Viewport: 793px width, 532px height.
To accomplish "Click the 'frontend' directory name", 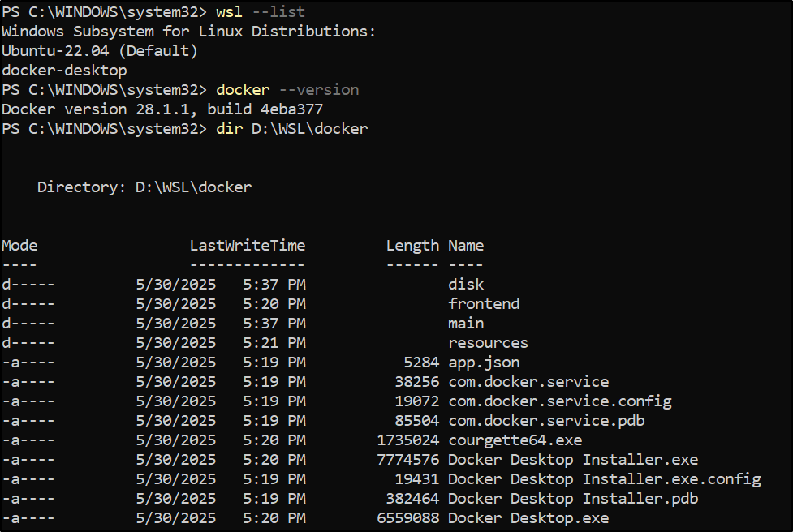I will point(484,303).
